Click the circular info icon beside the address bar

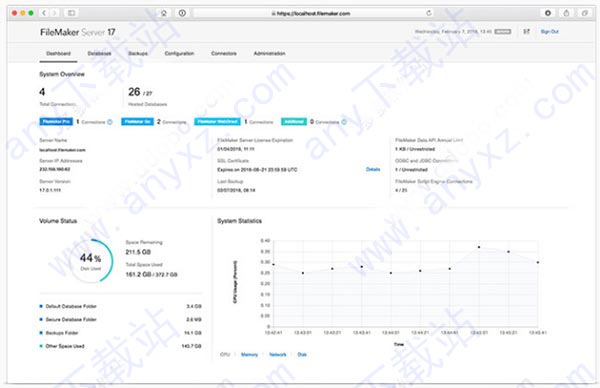pos(182,13)
